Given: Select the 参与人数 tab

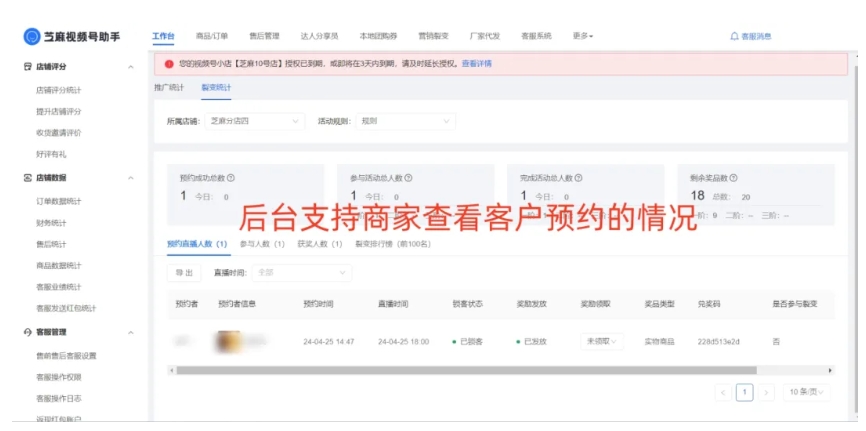Looking at the screenshot, I should 262,244.
